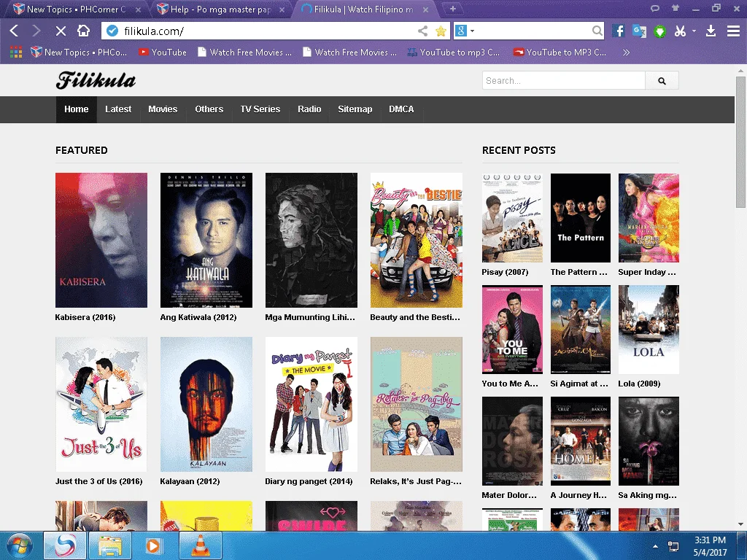The width and height of the screenshot is (747, 560).
Task: Click the You to Me Are Everything poster
Action: tap(512, 330)
